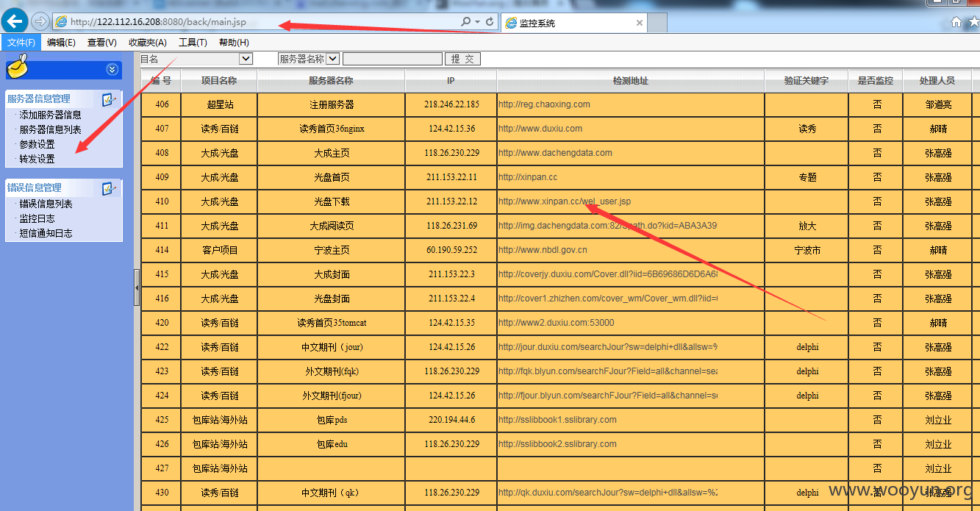Click the 检测地址 column header
The height and width of the screenshot is (511, 980).
[631, 81]
